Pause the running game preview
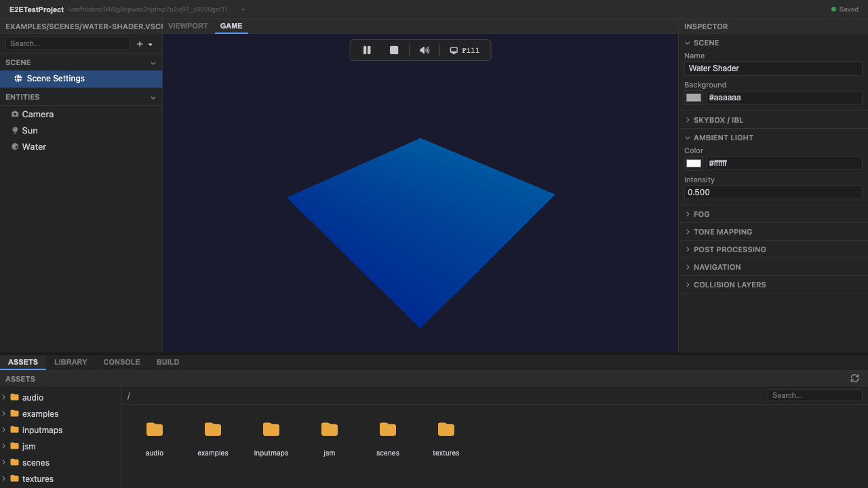Viewport: 868px width, 488px height. (367, 50)
